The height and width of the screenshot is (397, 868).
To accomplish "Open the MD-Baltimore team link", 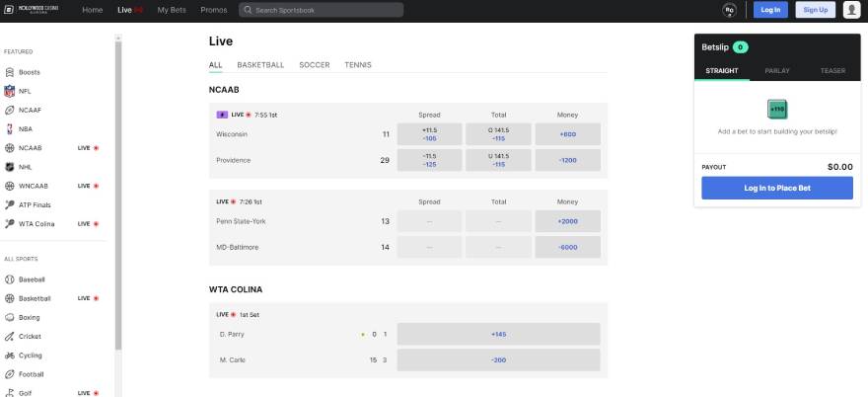I will [238, 247].
